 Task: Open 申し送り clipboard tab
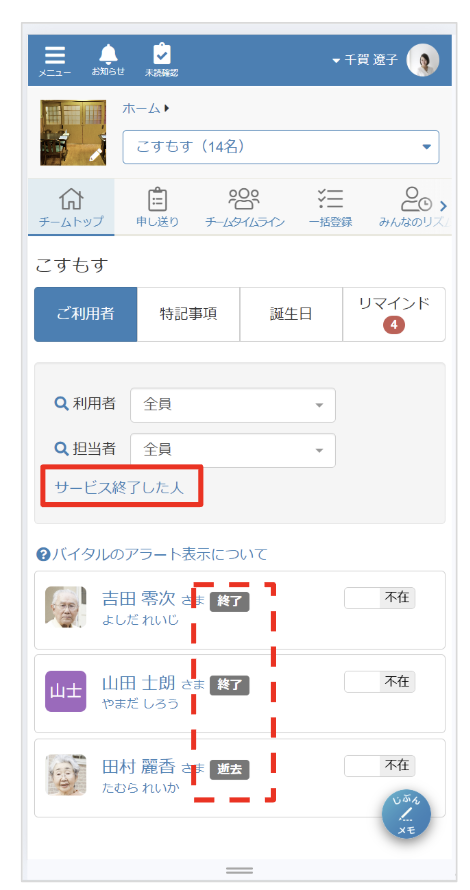(157, 208)
